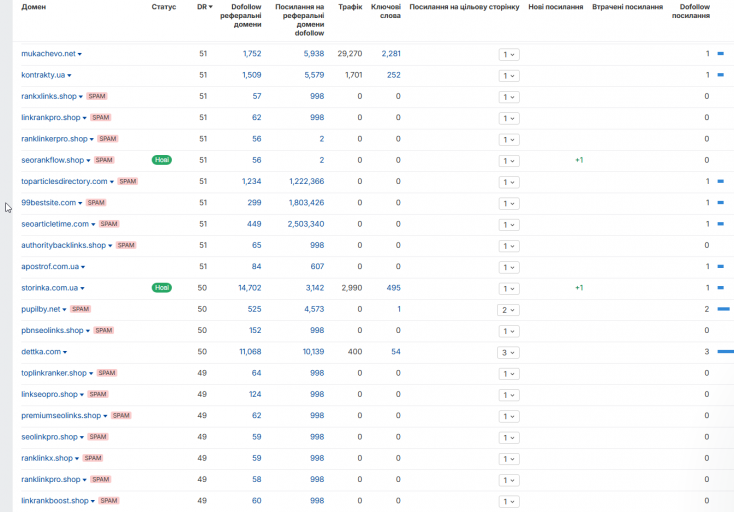Open the kontrakty.ua domain link
The image size is (734, 512).
pos(43,75)
